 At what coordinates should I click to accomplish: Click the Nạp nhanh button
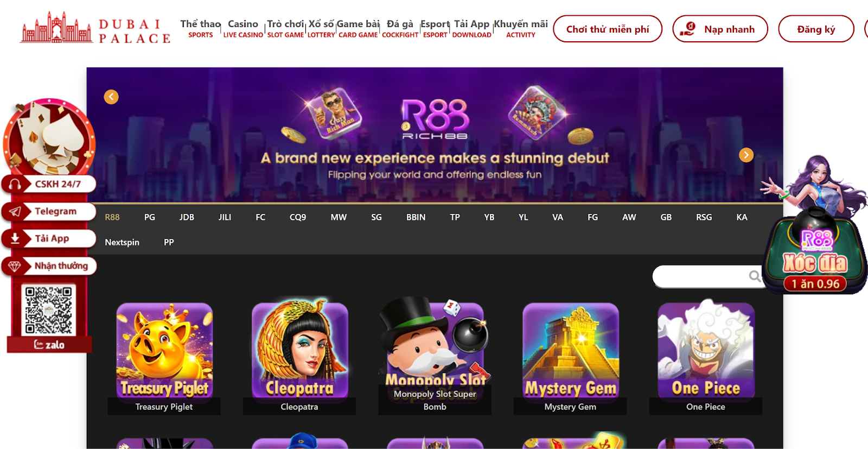click(x=720, y=29)
